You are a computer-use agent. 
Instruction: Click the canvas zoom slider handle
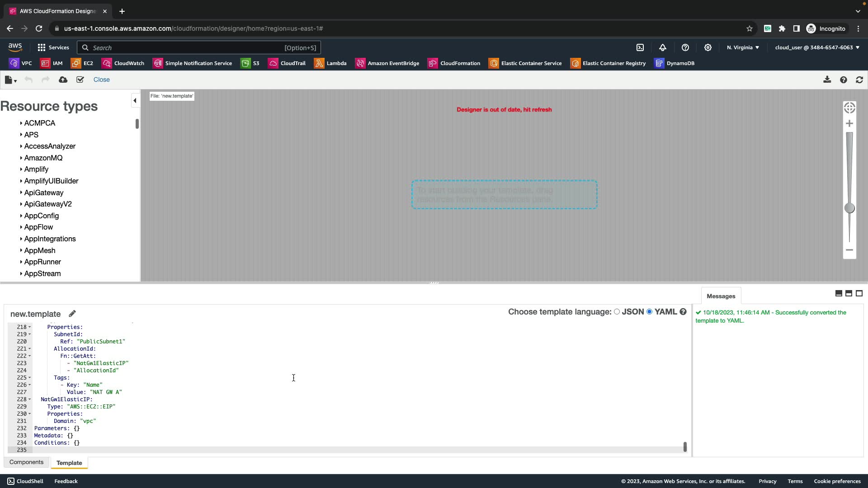point(849,208)
